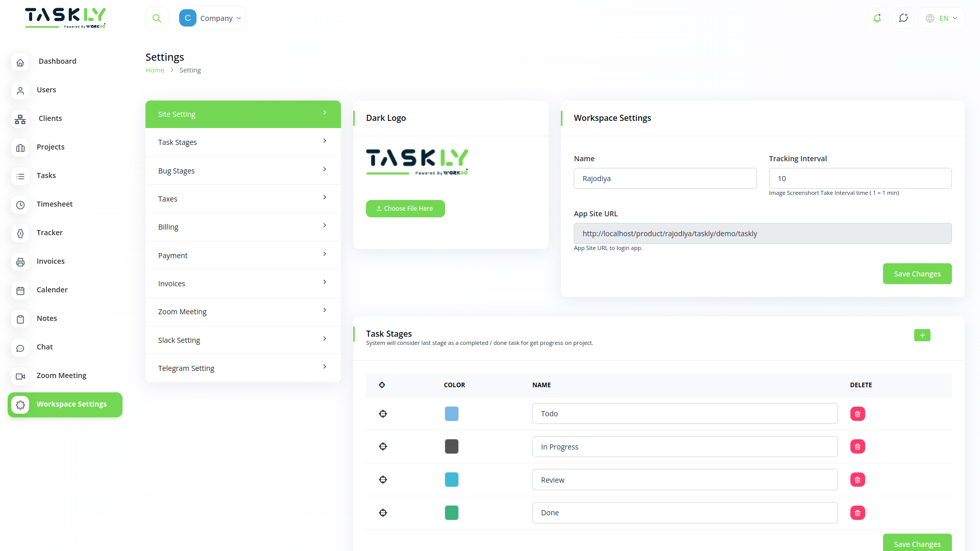This screenshot has width=980, height=551.
Task: Click Choose File Here to upload dark logo
Action: pyautogui.click(x=405, y=208)
